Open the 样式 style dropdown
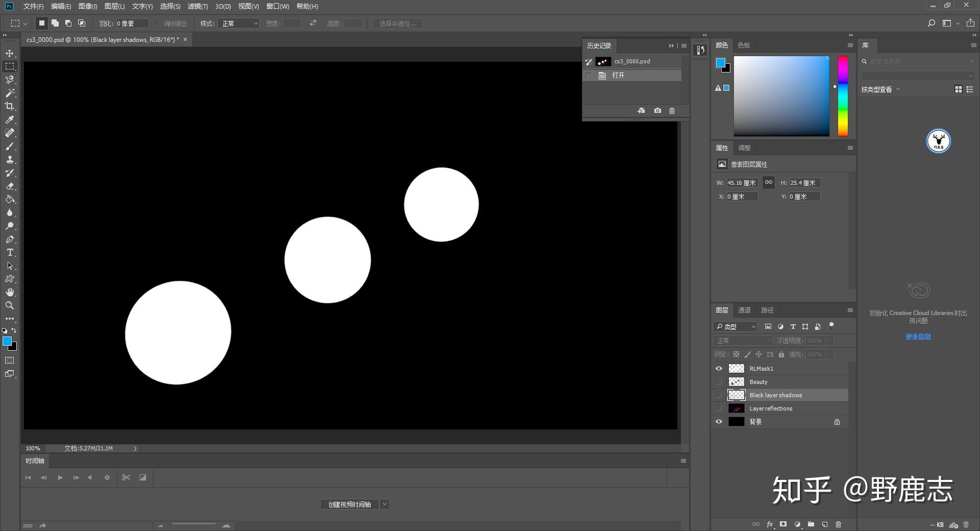Viewport: 980px width, 531px height. tap(238, 23)
